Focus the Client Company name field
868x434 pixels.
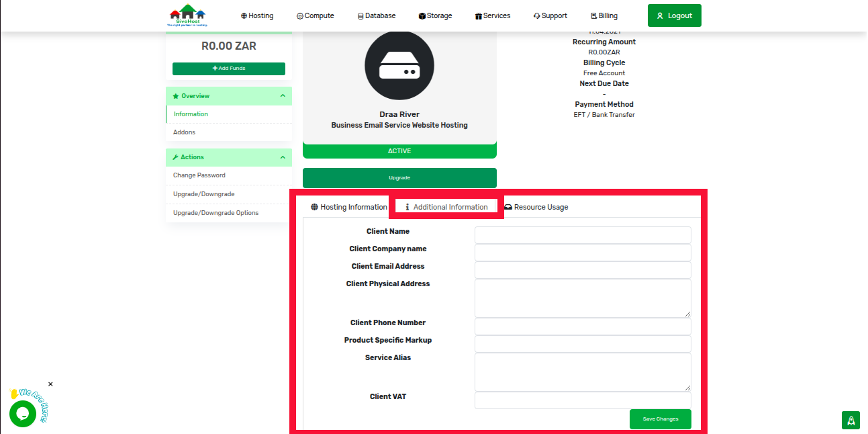[x=583, y=253]
